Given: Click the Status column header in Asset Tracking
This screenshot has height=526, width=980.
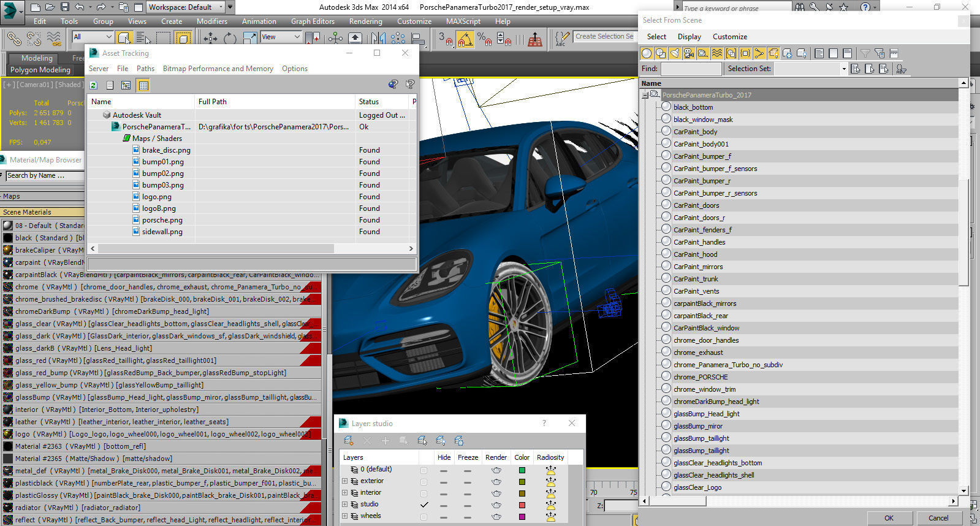Looking at the screenshot, I should (381, 102).
